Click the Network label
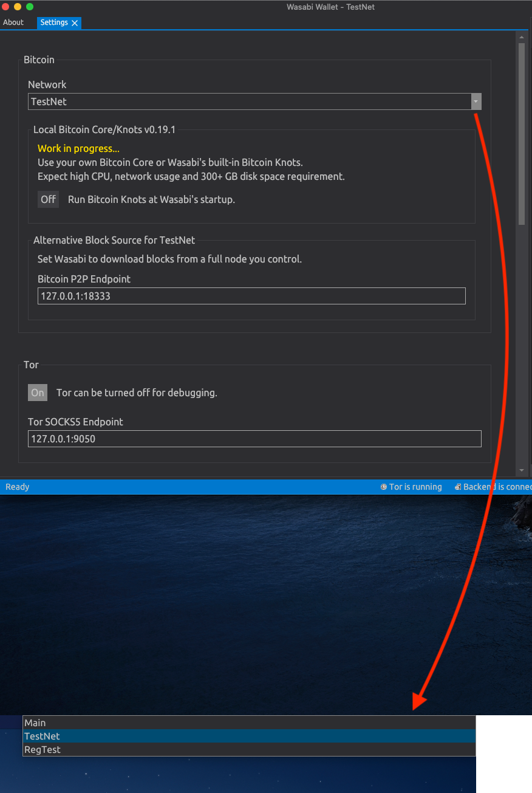This screenshot has width=532, height=793. click(47, 84)
